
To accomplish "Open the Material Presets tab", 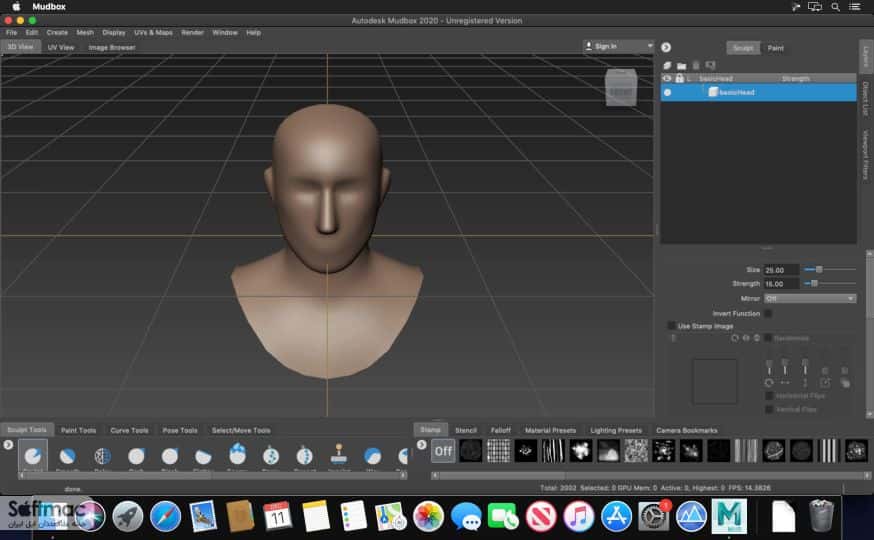I will coord(550,430).
